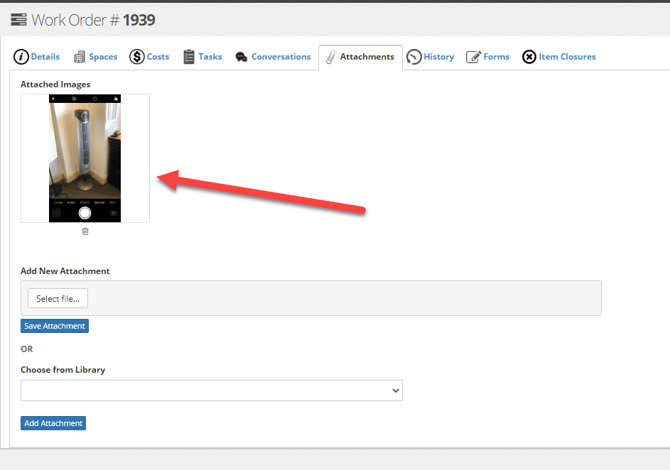Click the clipboard icon for Tasks
The image size is (670, 470).
point(189,57)
